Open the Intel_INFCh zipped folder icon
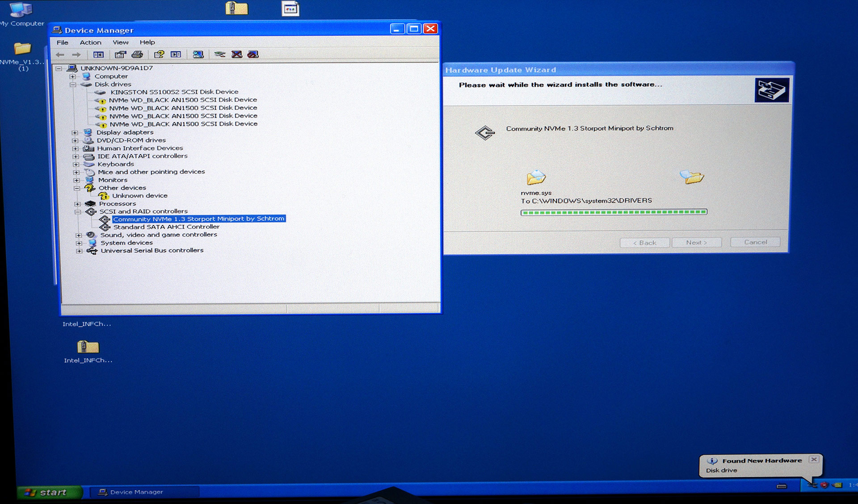Image resolution: width=858 pixels, height=504 pixels. pyautogui.click(x=88, y=347)
